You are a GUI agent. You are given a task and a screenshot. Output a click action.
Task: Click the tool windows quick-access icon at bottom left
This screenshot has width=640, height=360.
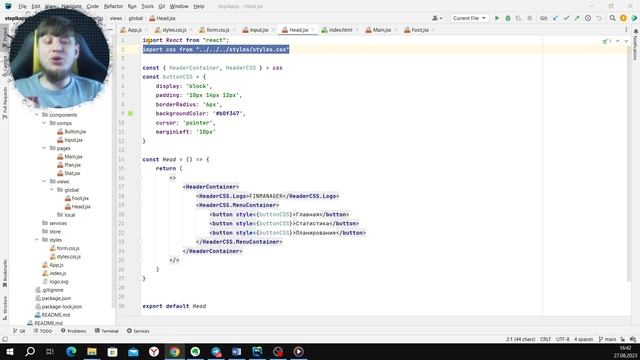5,339
